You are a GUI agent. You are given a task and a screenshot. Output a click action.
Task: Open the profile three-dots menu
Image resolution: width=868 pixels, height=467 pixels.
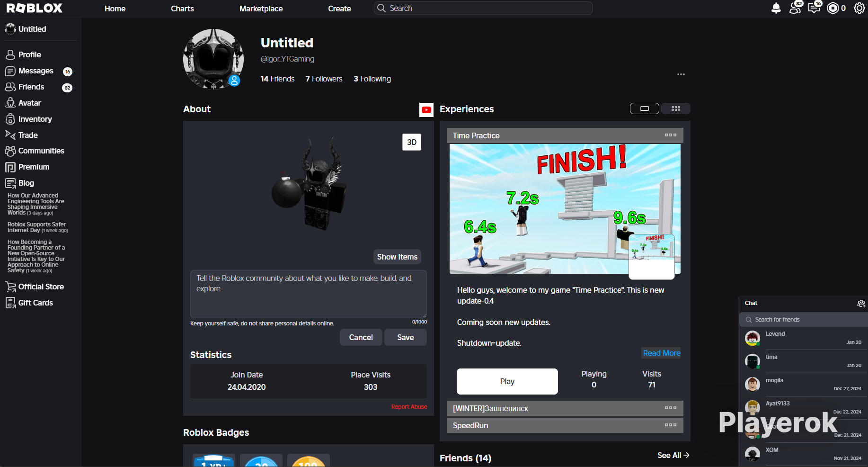click(x=681, y=74)
